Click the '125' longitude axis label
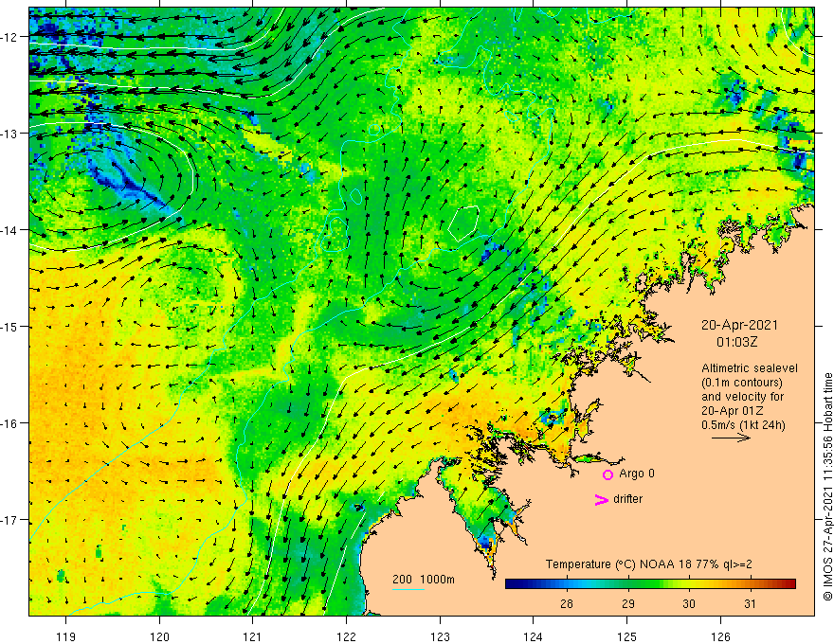Screen dimensions: 834x644 [x=627, y=636]
